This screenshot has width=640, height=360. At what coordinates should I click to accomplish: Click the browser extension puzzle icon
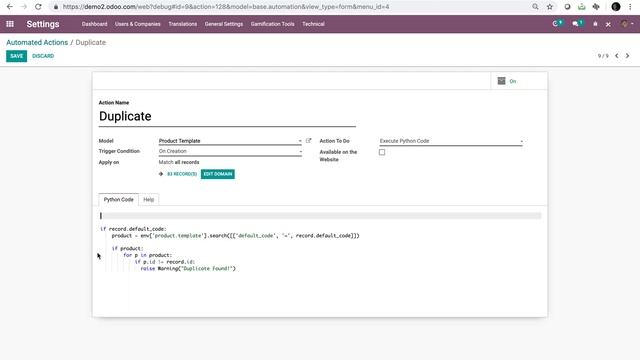coord(596,7)
